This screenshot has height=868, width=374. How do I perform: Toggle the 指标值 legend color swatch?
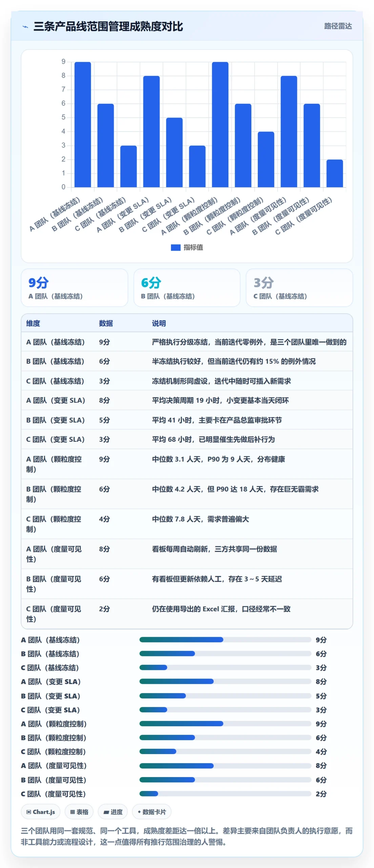point(175,248)
